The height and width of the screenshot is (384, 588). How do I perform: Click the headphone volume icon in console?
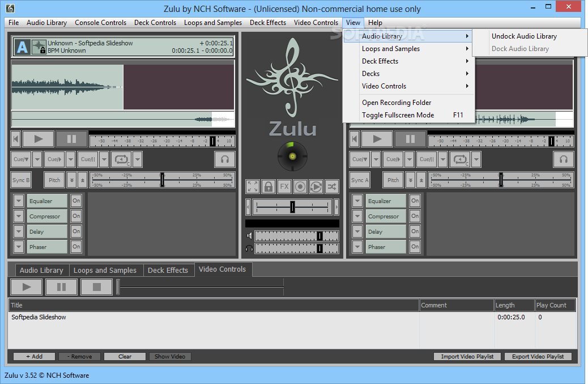249,248
